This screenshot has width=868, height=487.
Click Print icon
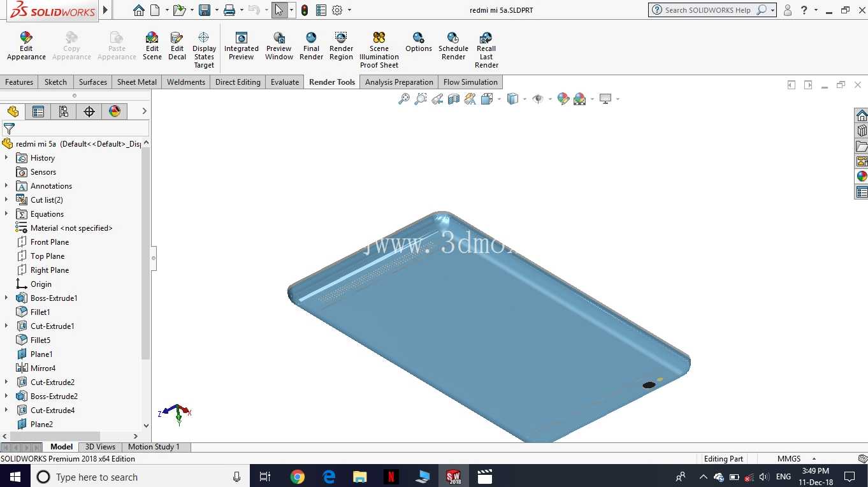[229, 10]
